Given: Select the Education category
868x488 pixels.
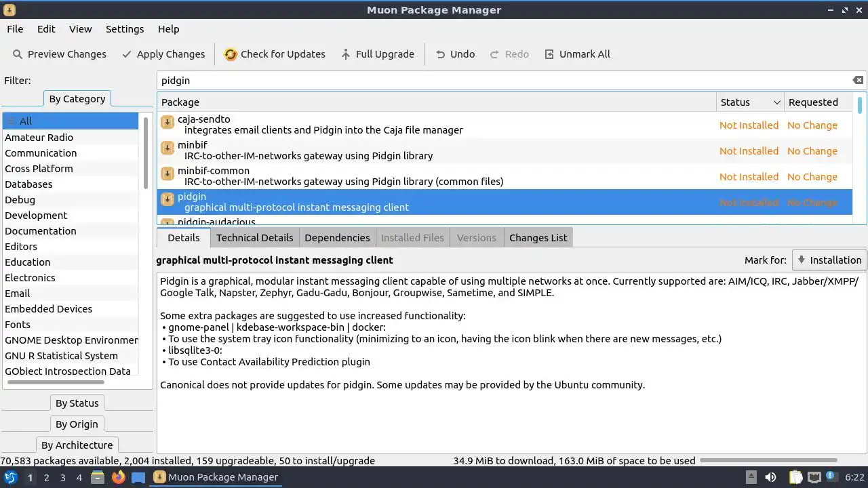Looking at the screenshot, I should point(70,262).
